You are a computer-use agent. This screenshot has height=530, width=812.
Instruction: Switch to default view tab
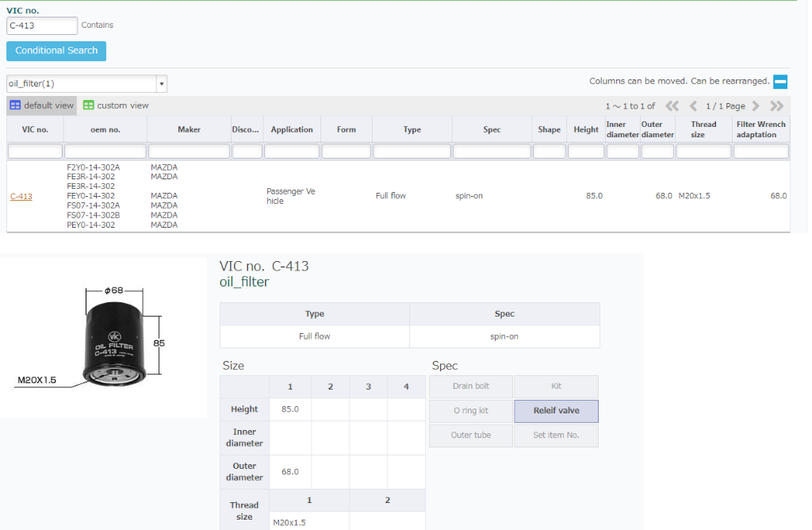41,106
